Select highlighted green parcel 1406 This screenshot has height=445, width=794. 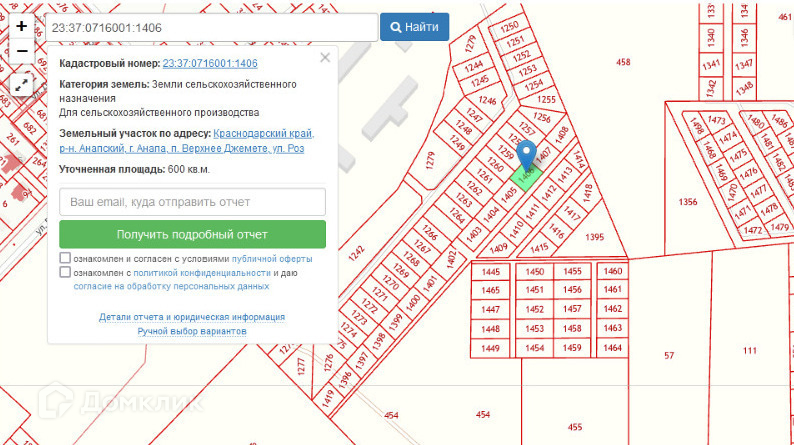(526, 177)
